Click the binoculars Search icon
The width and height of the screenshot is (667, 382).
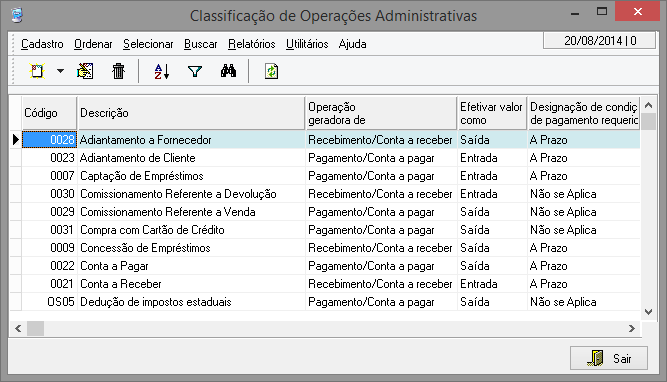[x=228, y=71]
